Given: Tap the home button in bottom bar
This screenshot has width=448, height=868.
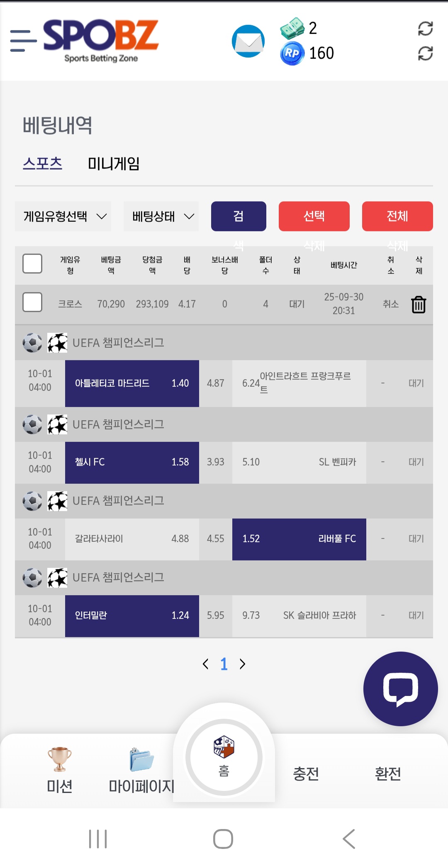Looking at the screenshot, I should [x=224, y=757].
